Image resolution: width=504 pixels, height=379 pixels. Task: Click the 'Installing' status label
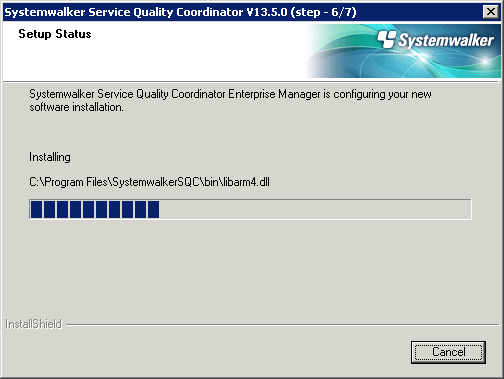[50, 157]
